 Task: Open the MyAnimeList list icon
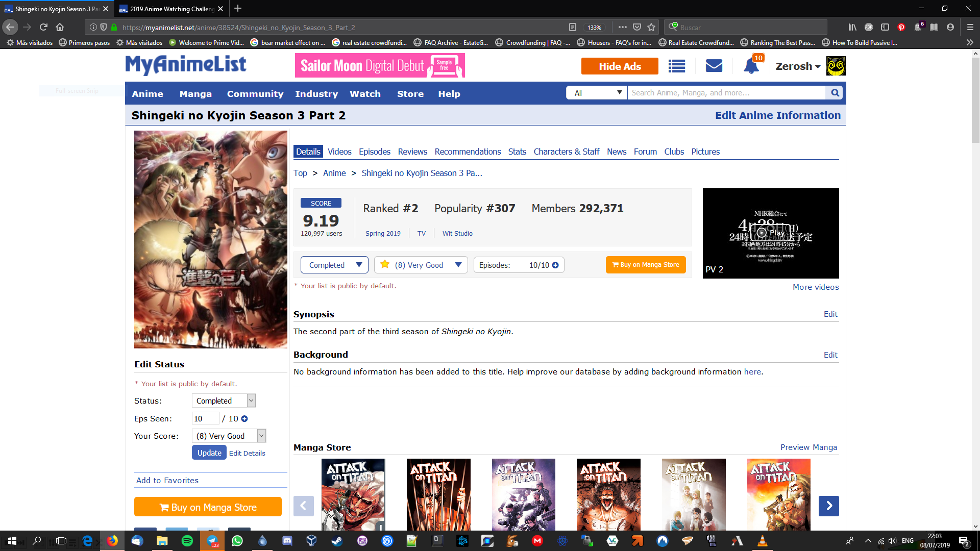tap(676, 66)
